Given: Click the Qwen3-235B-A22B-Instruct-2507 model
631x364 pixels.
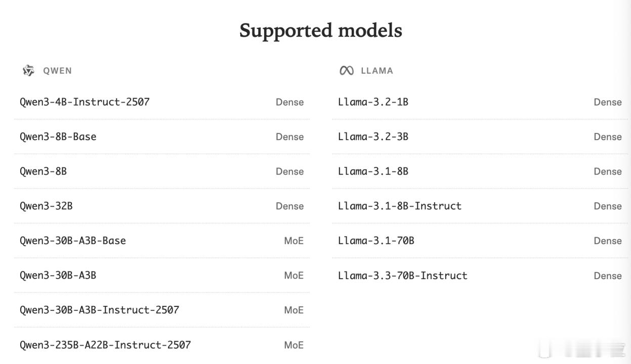Looking at the screenshot, I should click(105, 345).
